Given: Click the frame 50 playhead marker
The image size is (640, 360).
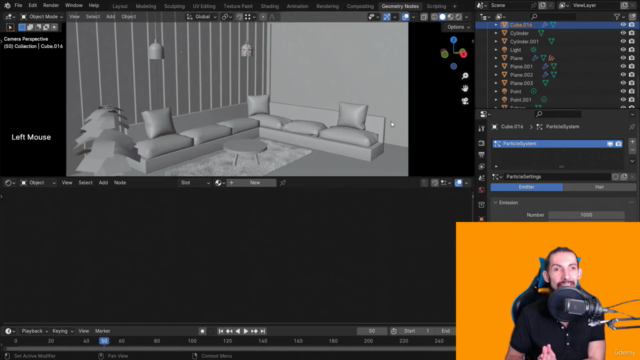Looking at the screenshot, I should (x=104, y=341).
